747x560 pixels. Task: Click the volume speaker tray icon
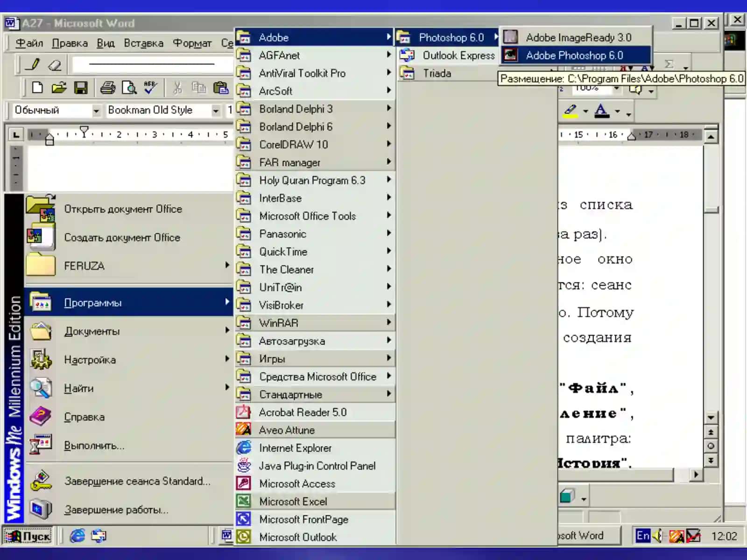coord(658,536)
